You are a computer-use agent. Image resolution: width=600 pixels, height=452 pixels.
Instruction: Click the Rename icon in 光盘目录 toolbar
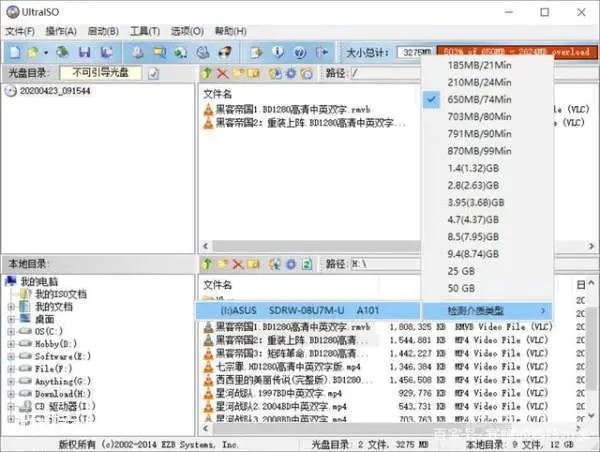(x=253, y=73)
